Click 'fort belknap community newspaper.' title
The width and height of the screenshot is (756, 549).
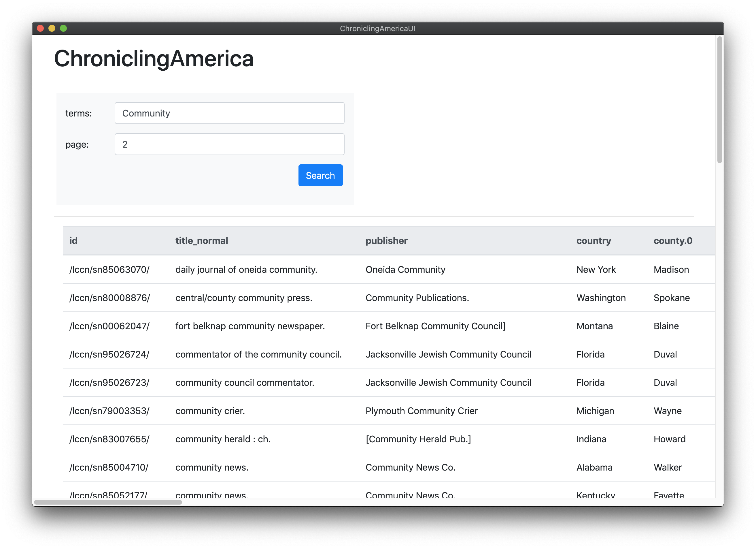(250, 326)
